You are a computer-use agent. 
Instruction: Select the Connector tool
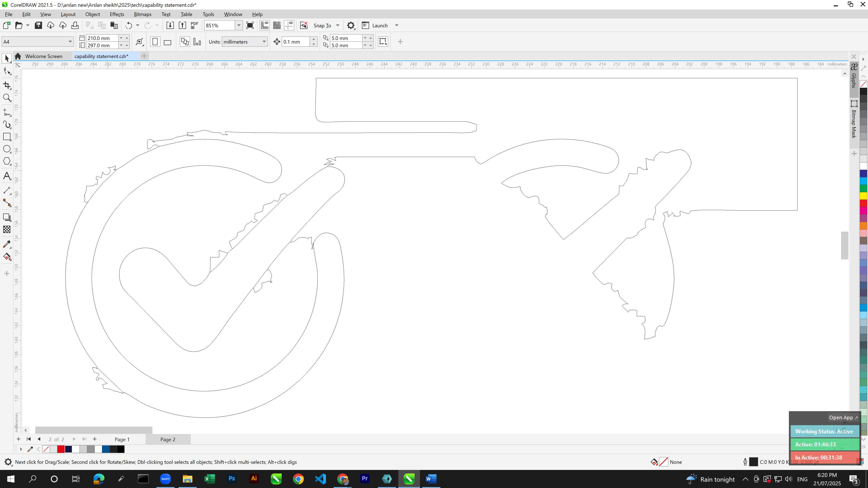[x=7, y=203]
